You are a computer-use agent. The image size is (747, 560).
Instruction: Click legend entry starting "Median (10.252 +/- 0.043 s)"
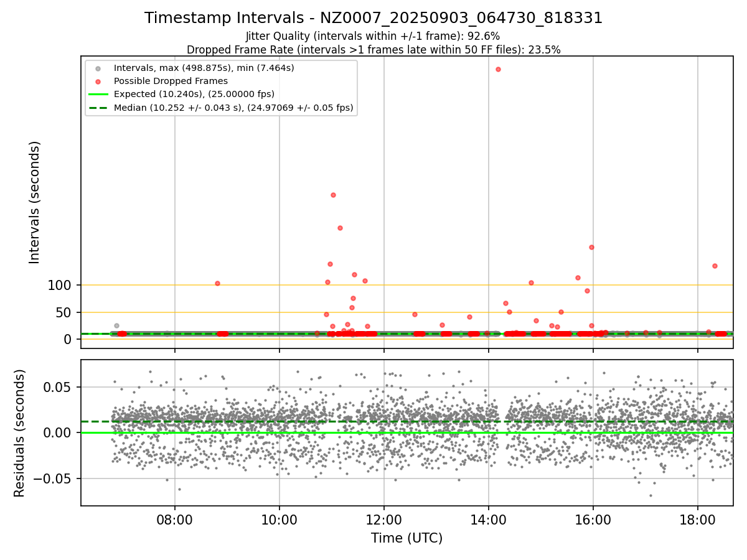tap(233, 108)
